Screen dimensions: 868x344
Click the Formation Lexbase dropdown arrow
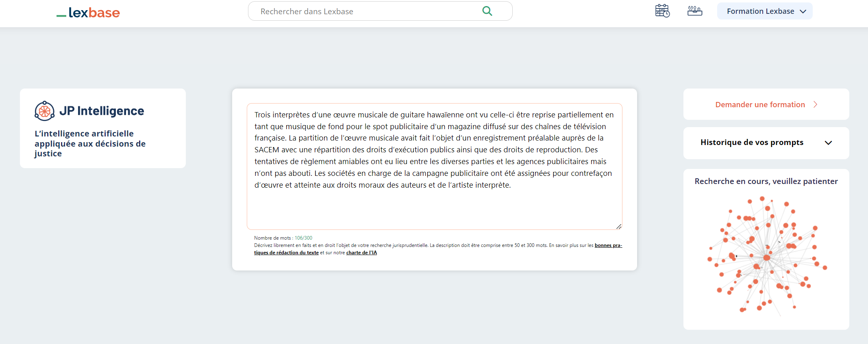(803, 11)
